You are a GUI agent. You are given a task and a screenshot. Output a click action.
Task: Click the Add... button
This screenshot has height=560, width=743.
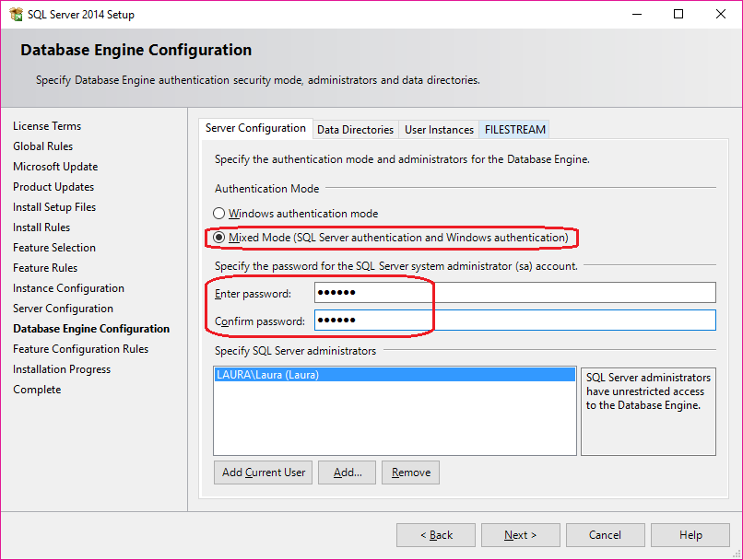pyautogui.click(x=348, y=472)
